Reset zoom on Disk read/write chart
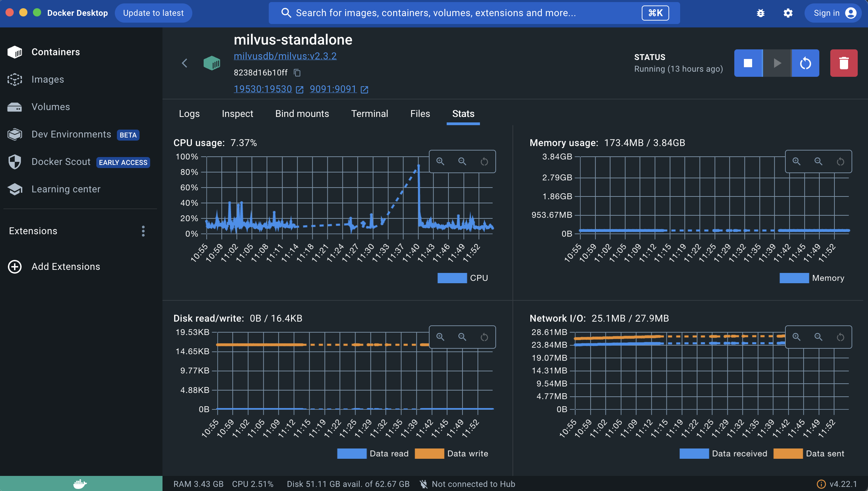868x491 pixels. (x=484, y=337)
